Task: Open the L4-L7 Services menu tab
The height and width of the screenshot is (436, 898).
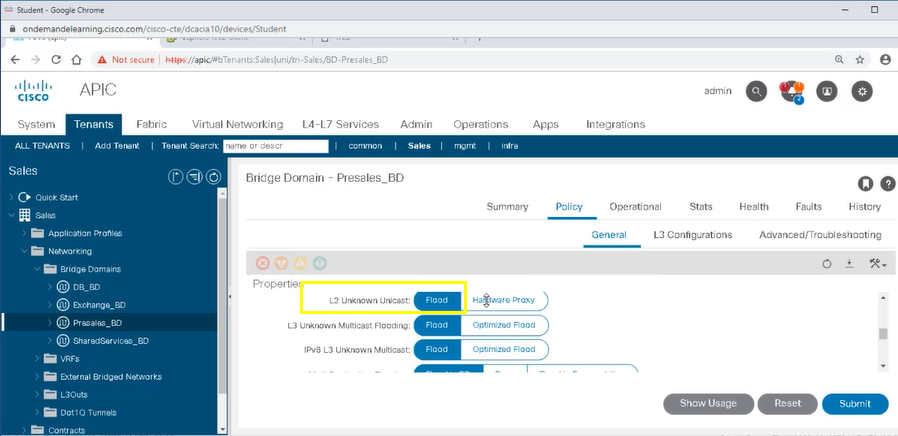Action: pos(340,124)
